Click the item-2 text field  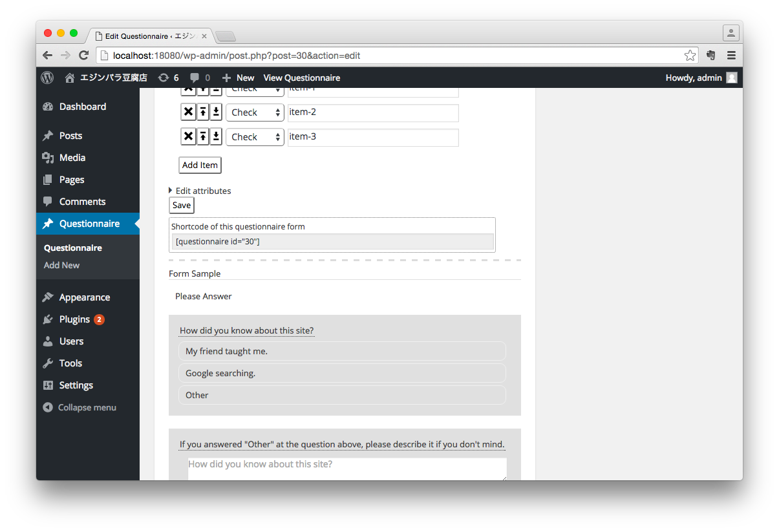pos(373,112)
